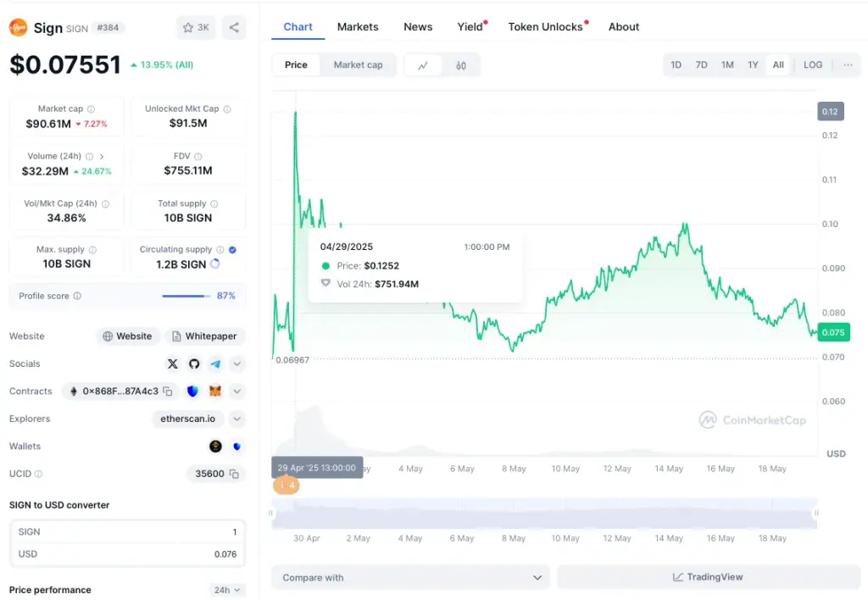The height and width of the screenshot is (600, 868).
Task: Switch chart to Price view
Action: [296, 64]
